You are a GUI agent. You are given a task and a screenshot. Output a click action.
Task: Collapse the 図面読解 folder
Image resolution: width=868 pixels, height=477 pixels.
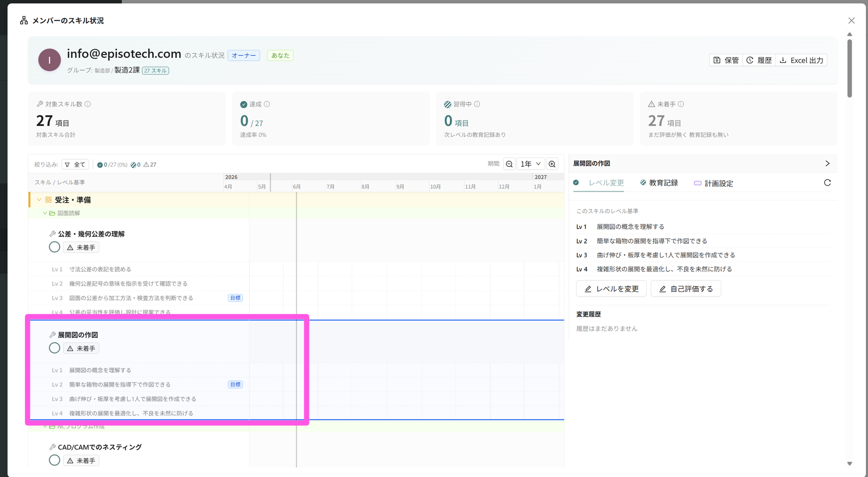click(45, 213)
